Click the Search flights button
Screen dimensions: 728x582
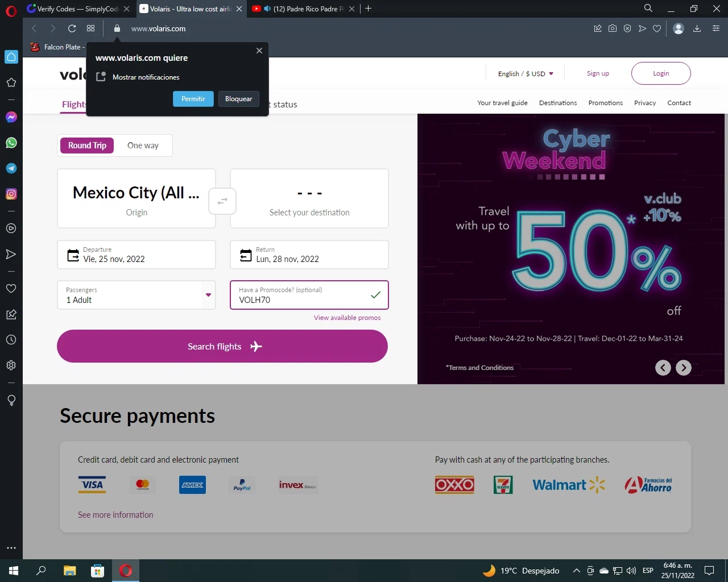coord(222,346)
